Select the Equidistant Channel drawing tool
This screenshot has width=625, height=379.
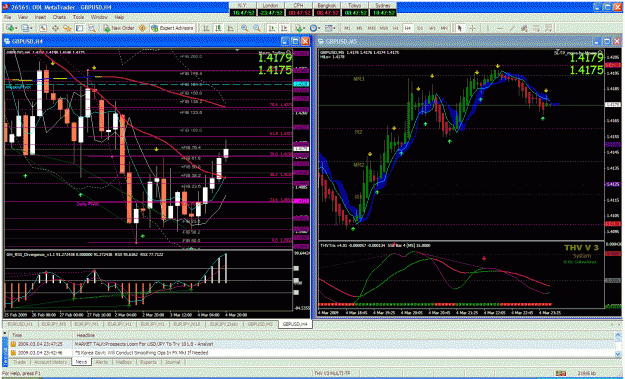[x=524, y=28]
